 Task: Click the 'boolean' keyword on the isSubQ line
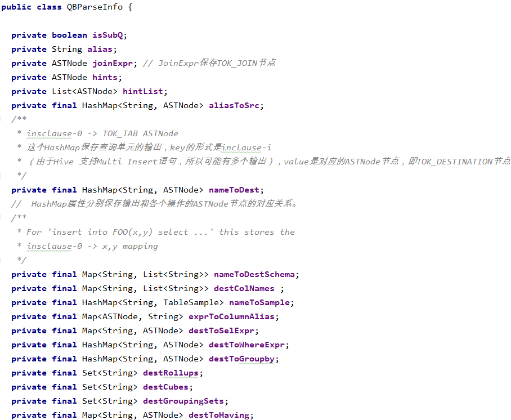pyautogui.click(x=69, y=35)
